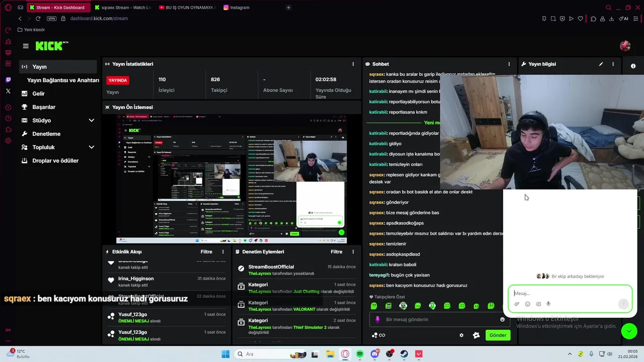
Task: Expand the Topluluk sidebar section
Action: point(92,147)
